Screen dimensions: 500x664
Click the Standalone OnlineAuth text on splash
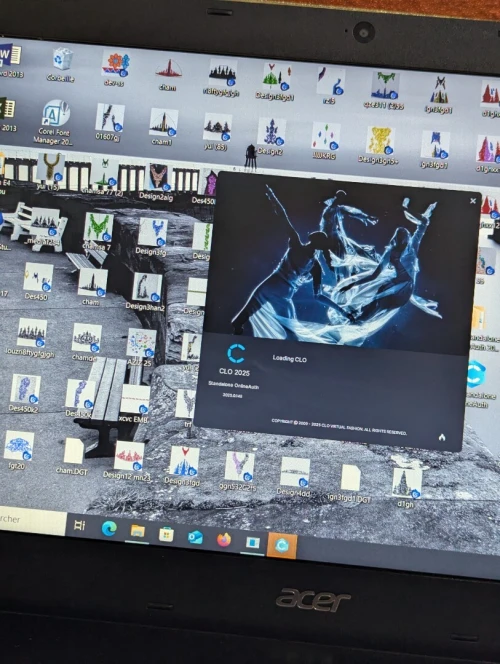tap(233, 386)
